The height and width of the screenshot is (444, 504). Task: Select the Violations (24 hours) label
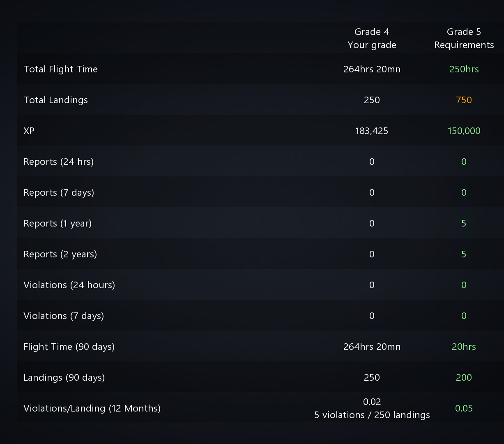coord(69,285)
